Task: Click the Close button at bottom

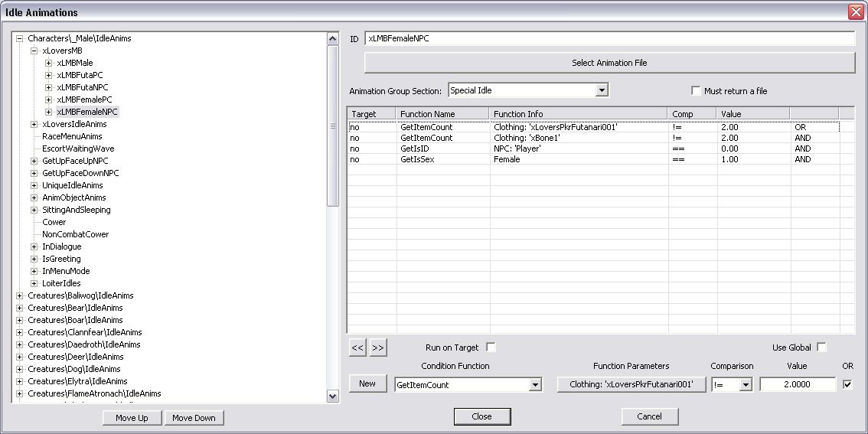Action: click(481, 416)
